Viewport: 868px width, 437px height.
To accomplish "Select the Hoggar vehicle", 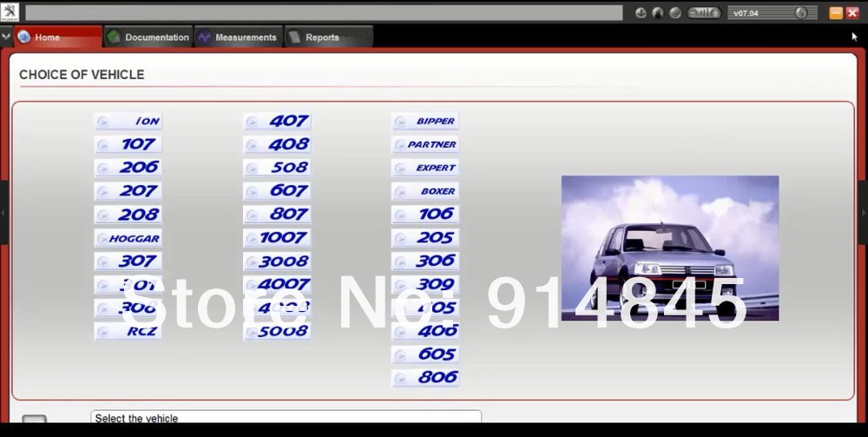I will 128,238.
